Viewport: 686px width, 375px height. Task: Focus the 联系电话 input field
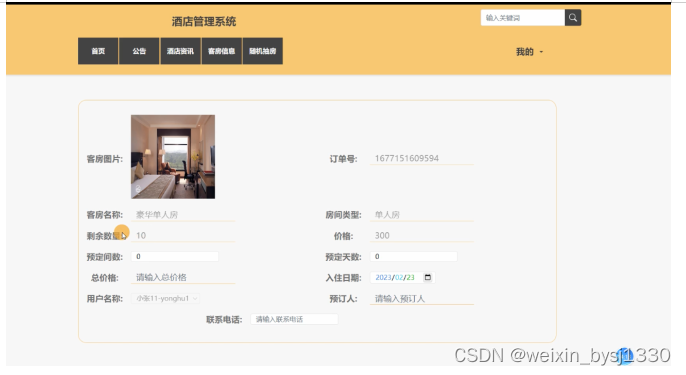294,319
